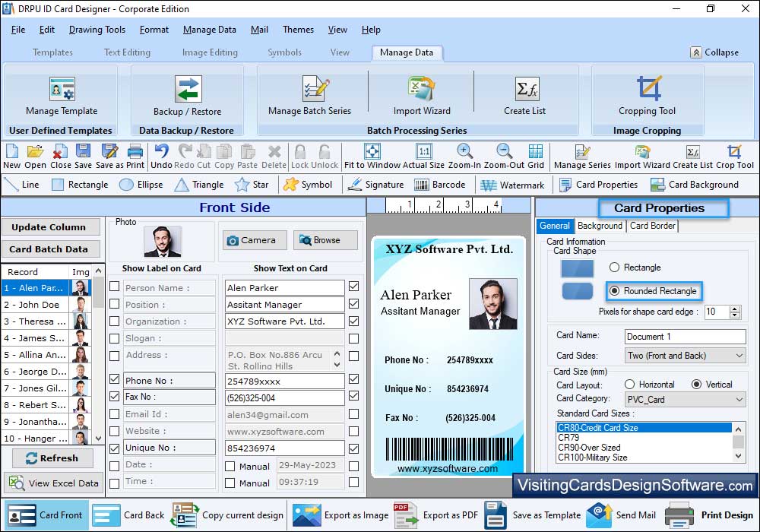Click Export as PDF

435,515
